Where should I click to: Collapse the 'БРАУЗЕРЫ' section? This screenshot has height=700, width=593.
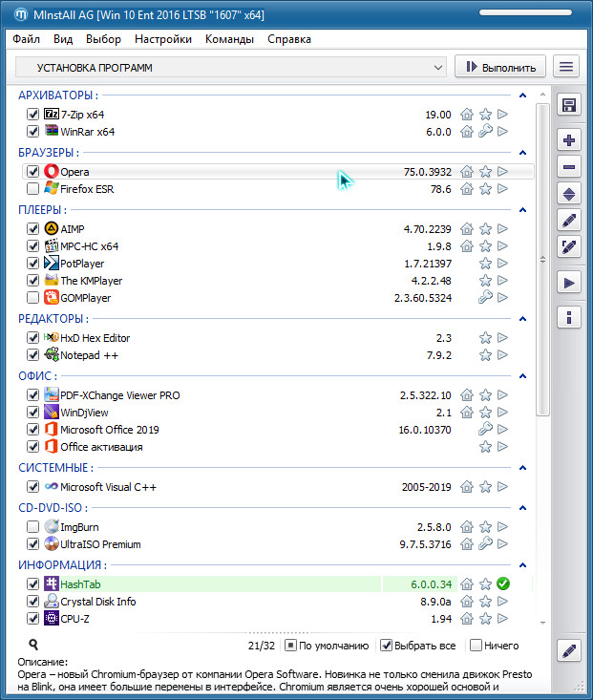click(522, 153)
